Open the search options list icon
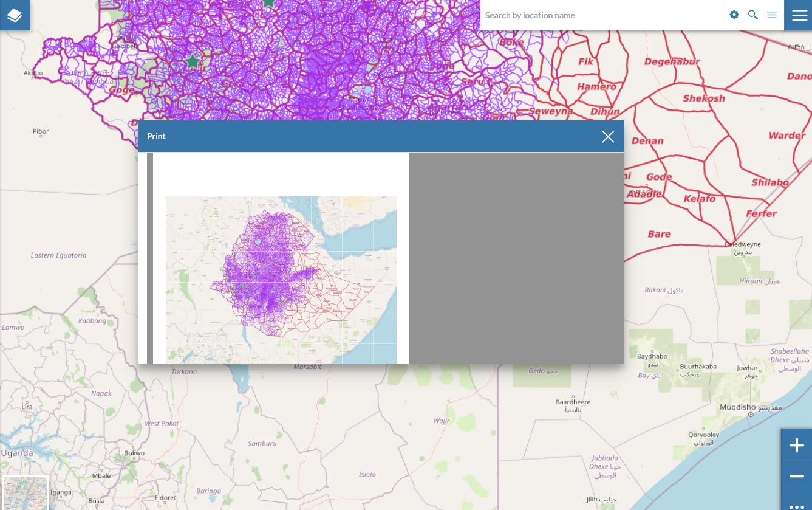 click(x=772, y=15)
